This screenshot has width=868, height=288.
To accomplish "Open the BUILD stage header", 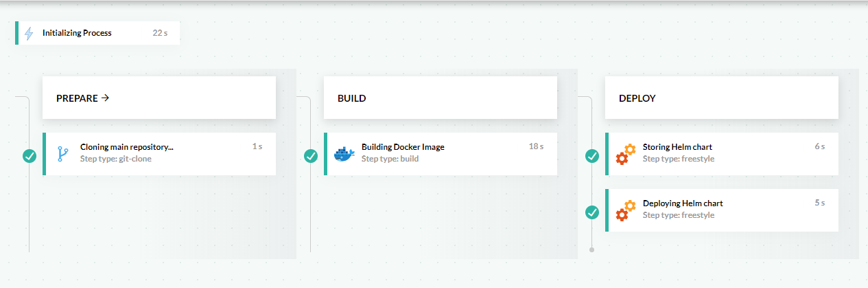I will (x=441, y=98).
